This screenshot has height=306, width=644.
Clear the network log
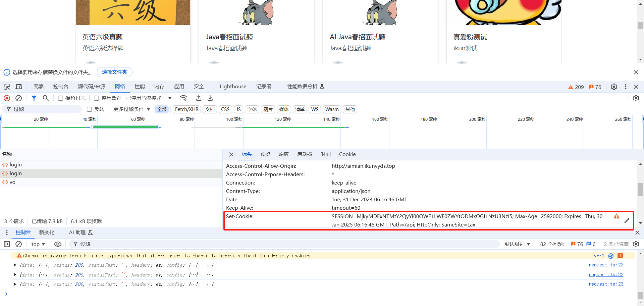19,98
